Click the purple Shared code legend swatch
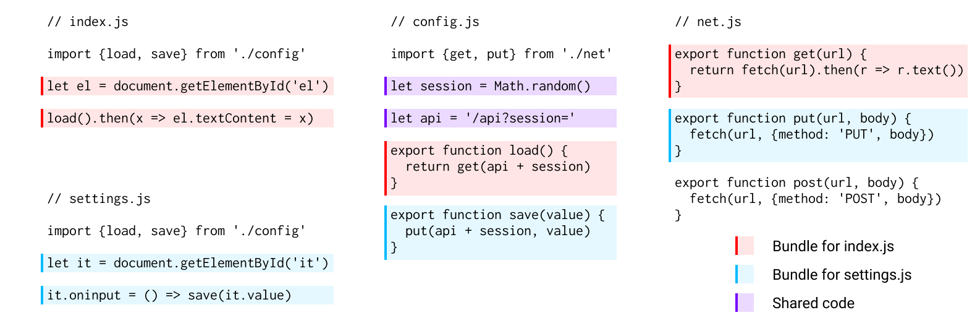Screen dimensions: 980x323 point(745,303)
